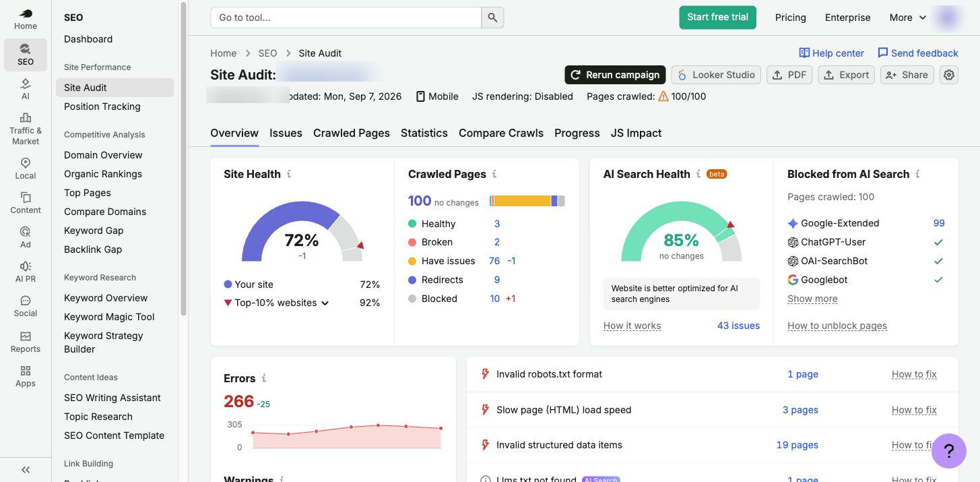Switch to the Crawled Pages tab
This screenshot has width=980, height=482.
[x=352, y=133]
